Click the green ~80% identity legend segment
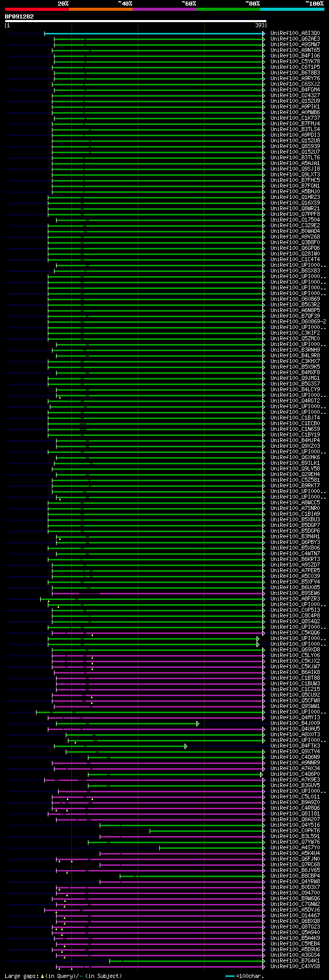 tap(228, 9)
